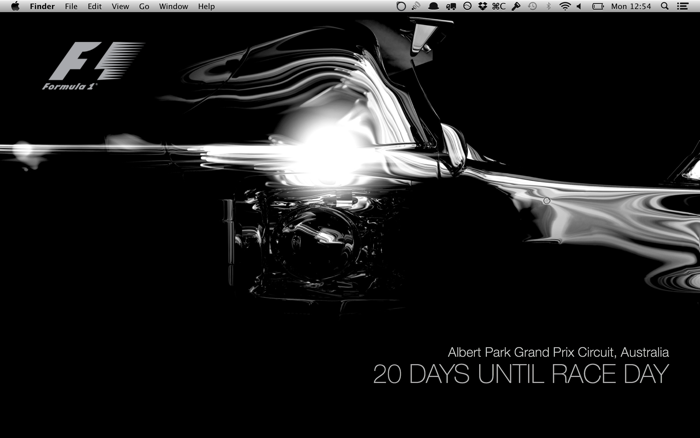Open the Time Machine menu bar icon
The height and width of the screenshot is (438, 700).
[532, 6]
